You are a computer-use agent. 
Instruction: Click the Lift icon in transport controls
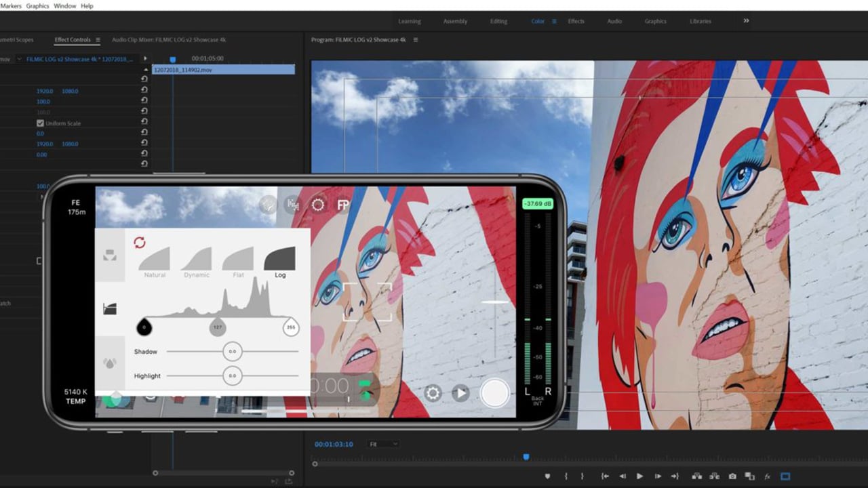pyautogui.click(x=696, y=476)
